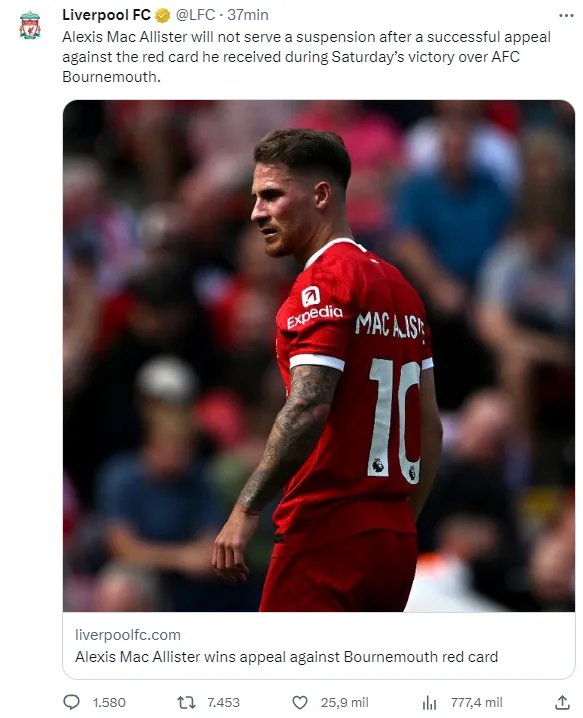
Task: Click the tweet text about suspension appeal
Action: 306,57
